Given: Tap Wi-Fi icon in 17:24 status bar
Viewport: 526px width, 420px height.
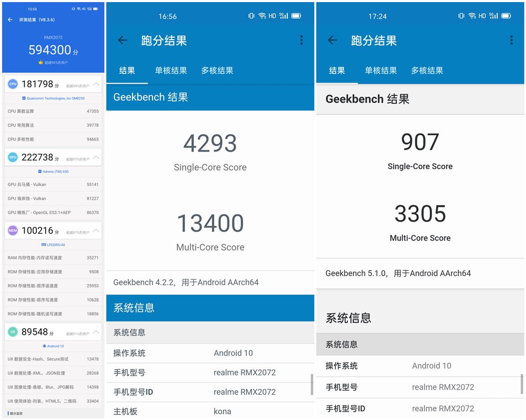Looking at the screenshot, I should click(x=472, y=16).
